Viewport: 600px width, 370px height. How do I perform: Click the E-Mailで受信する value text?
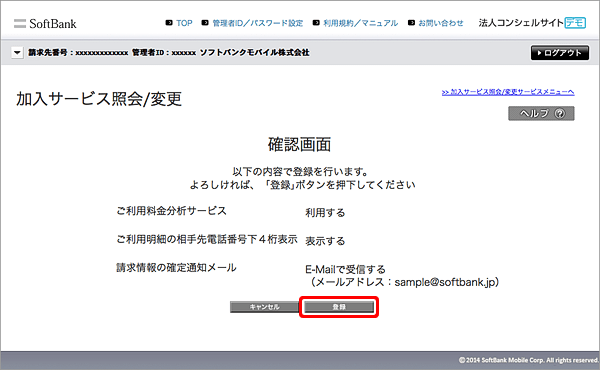[345, 270]
